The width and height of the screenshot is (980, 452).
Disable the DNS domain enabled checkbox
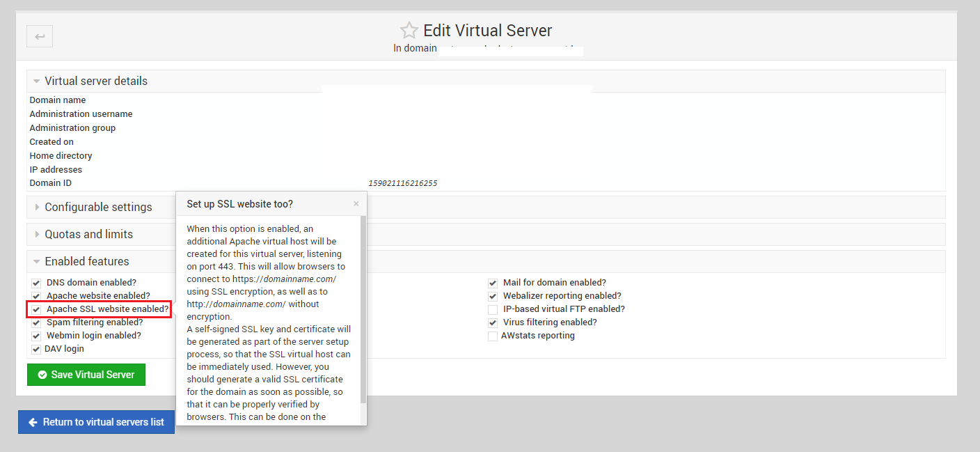click(35, 282)
